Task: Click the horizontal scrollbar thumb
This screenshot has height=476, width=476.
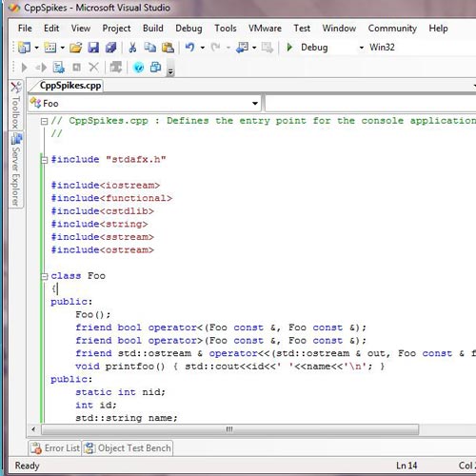Action: coord(229,429)
